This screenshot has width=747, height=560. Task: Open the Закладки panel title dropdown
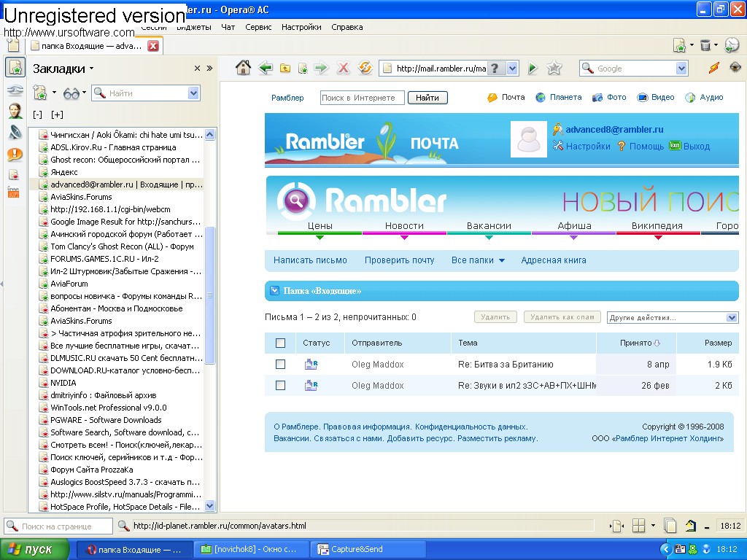coord(63,69)
